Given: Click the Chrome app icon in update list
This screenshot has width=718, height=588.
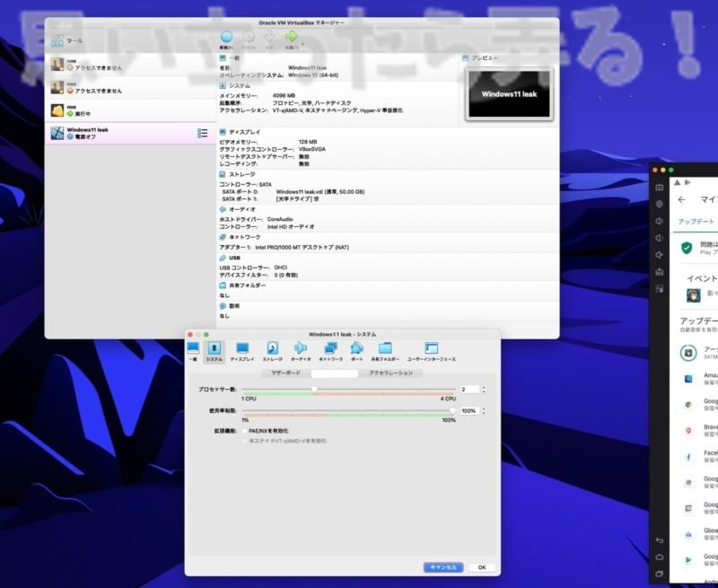Looking at the screenshot, I should point(687,405).
